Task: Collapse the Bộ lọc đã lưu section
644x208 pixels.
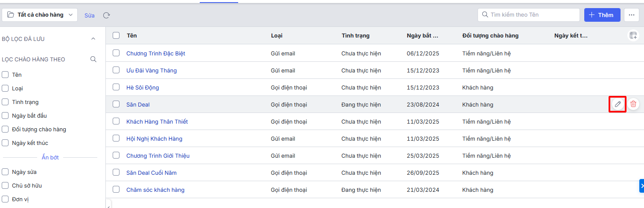Action: tap(93, 39)
